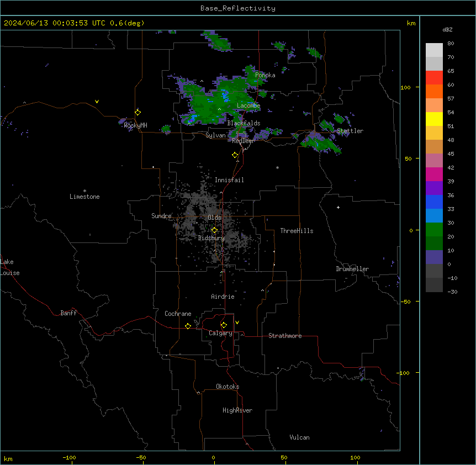Select the RedDeer city label

pos(244,141)
